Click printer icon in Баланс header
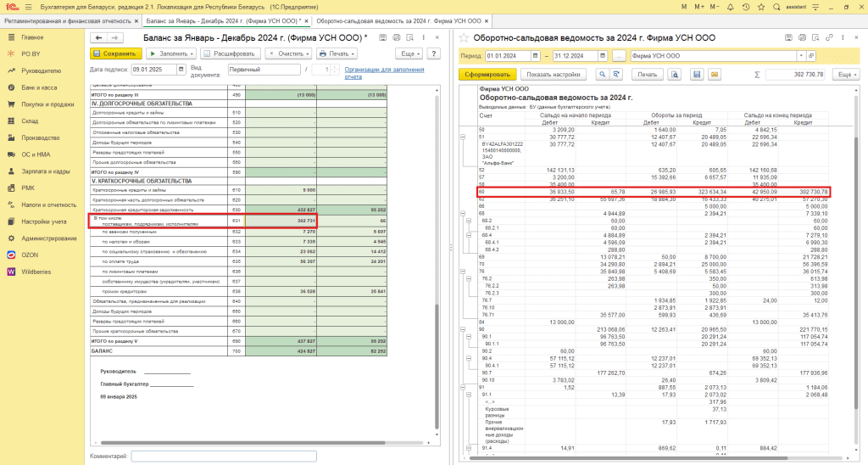The height and width of the screenshot is (465, 868). 397,37
